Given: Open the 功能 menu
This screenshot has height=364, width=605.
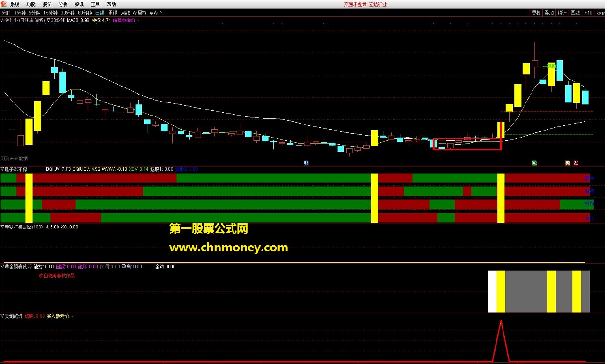Looking at the screenshot, I should (31, 4).
